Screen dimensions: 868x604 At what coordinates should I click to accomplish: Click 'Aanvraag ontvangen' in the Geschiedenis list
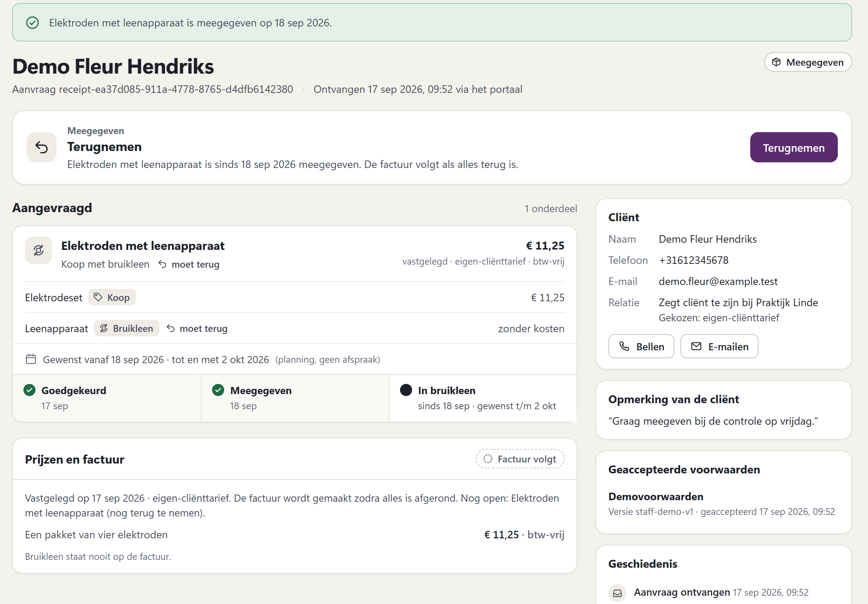click(x=682, y=592)
